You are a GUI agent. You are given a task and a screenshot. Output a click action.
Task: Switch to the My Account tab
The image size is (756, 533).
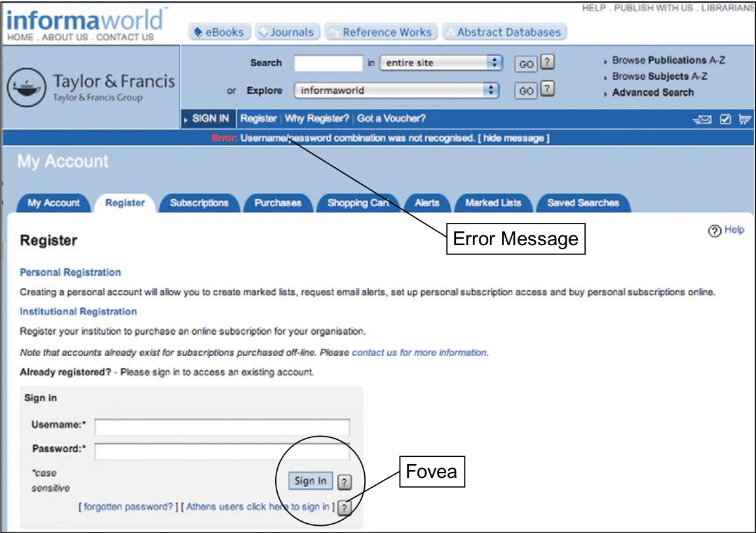point(54,203)
